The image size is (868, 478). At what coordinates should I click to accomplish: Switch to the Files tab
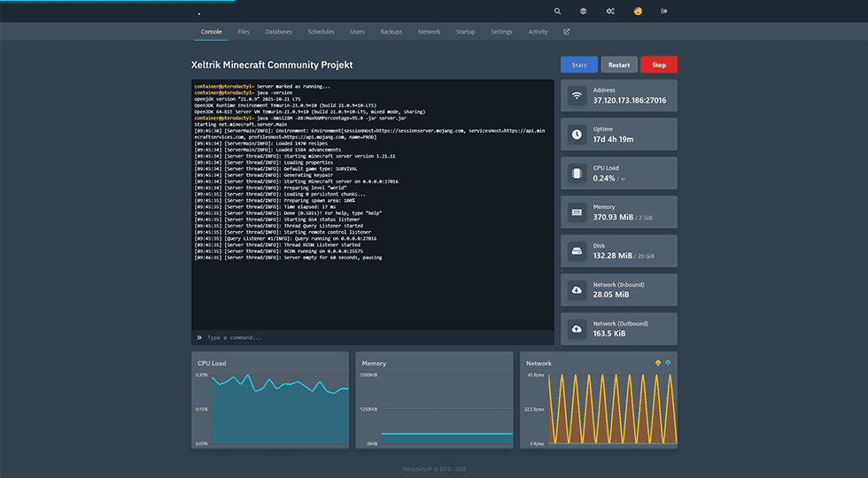244,32
